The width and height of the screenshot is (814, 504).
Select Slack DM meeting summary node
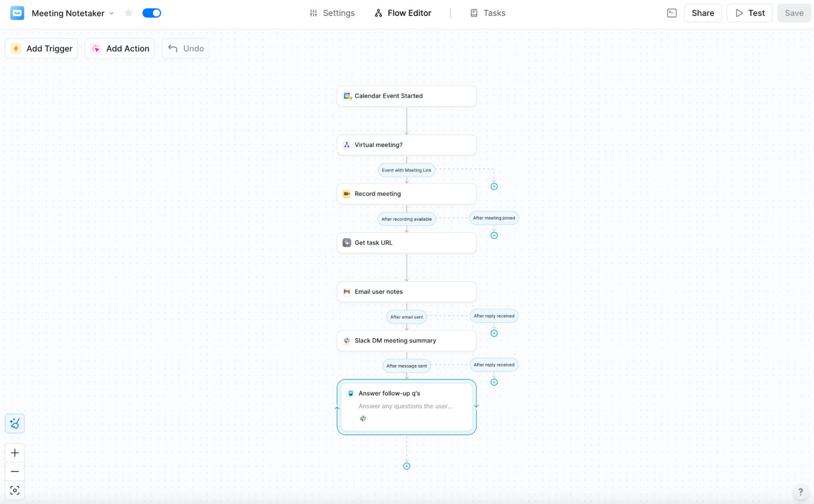coord(407,341)
